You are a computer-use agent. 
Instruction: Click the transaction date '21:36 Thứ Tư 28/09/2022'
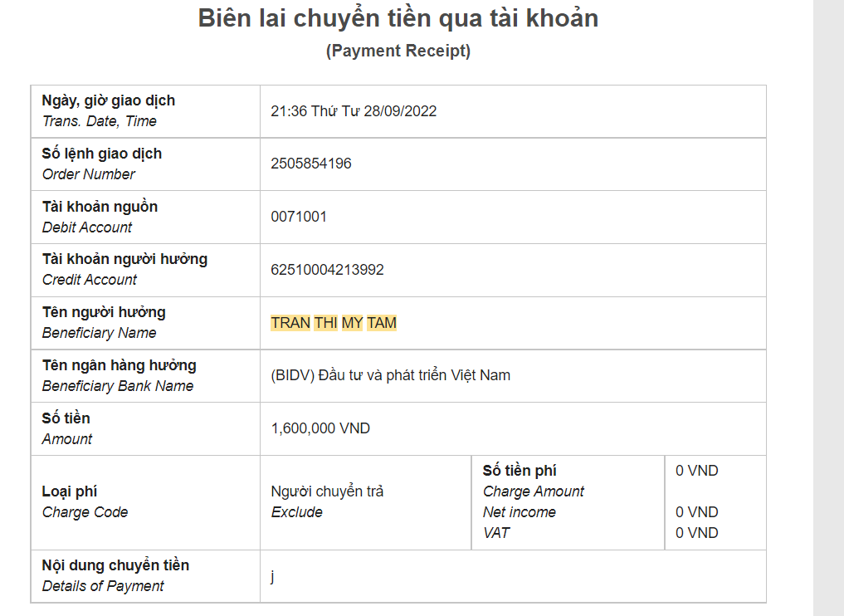point(354,111)
